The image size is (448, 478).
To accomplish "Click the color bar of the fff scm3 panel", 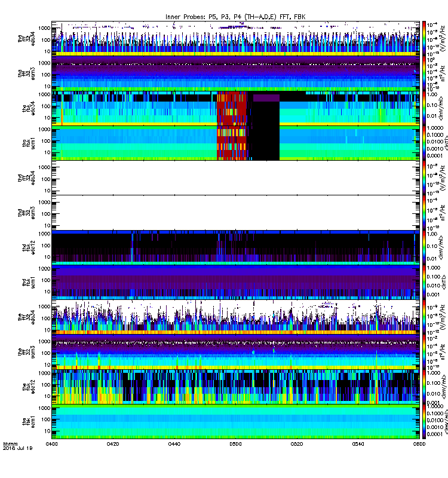I will [424, 351].
